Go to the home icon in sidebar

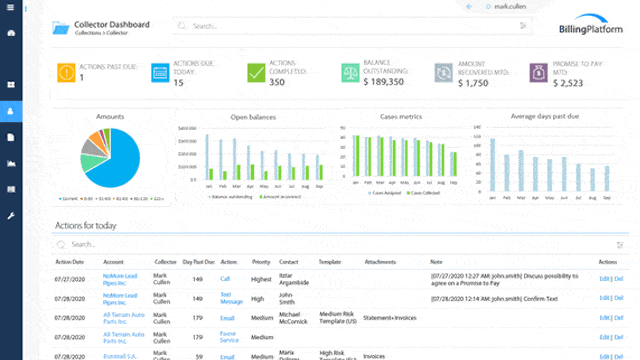pyautogui.click(x=11, y=33)
